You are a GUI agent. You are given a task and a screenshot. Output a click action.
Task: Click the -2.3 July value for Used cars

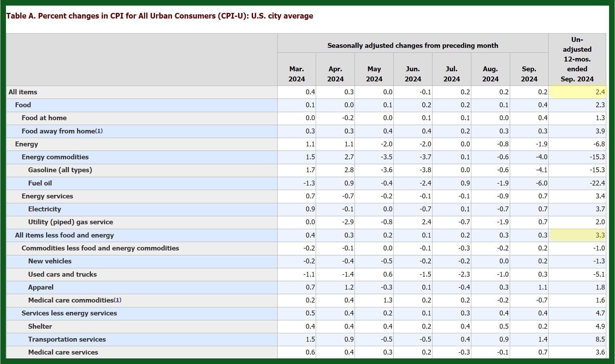pos(464,274)
